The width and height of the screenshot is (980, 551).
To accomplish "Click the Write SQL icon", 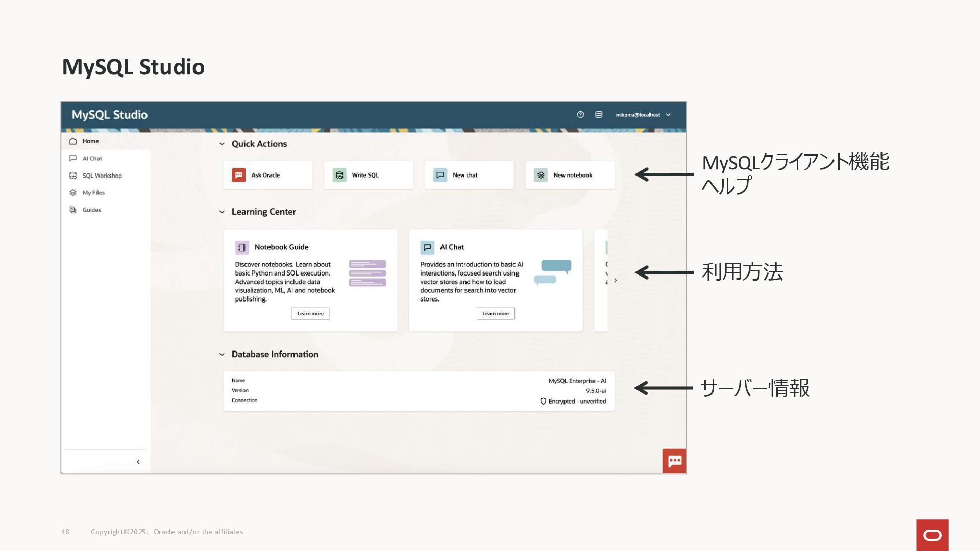I will (339, 175).
